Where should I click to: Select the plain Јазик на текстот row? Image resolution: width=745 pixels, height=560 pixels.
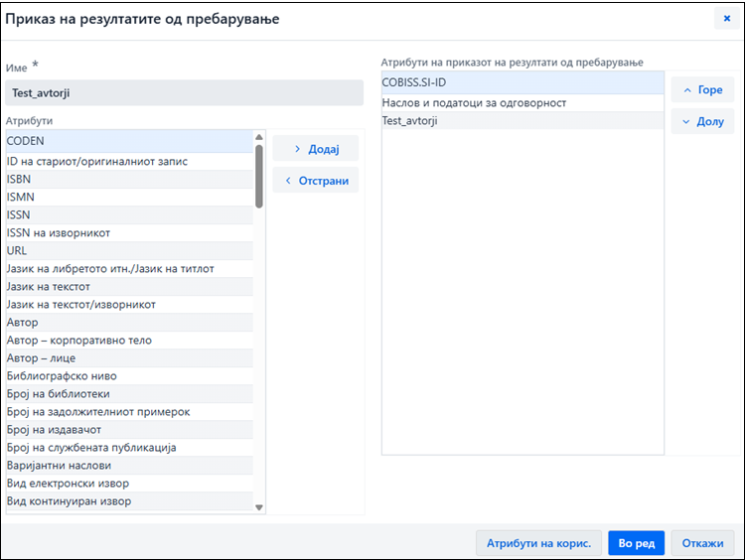(x=130, y=286)
